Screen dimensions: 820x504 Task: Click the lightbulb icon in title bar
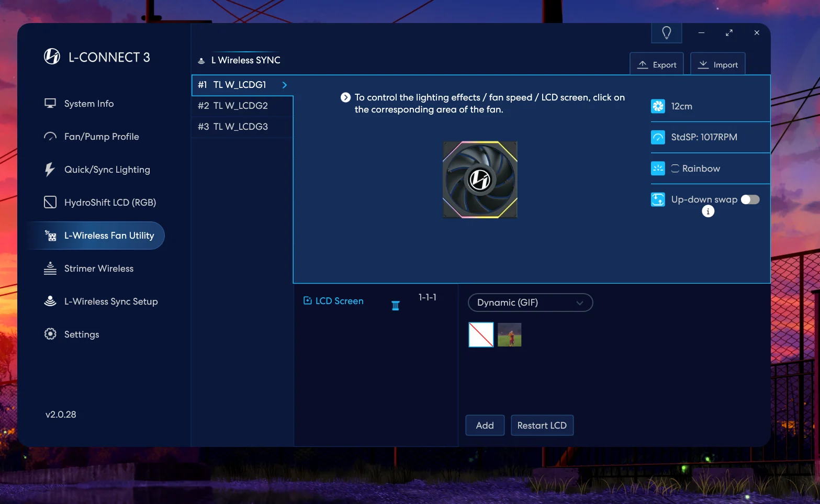(x=667, y=33)
